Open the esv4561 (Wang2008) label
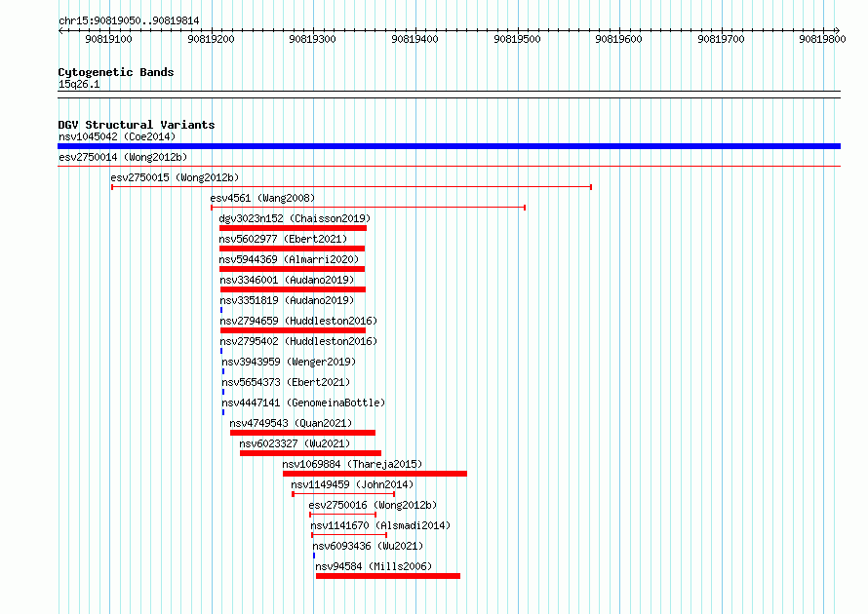The width and height of the screenshot is (868, 614). pos(262,198)
